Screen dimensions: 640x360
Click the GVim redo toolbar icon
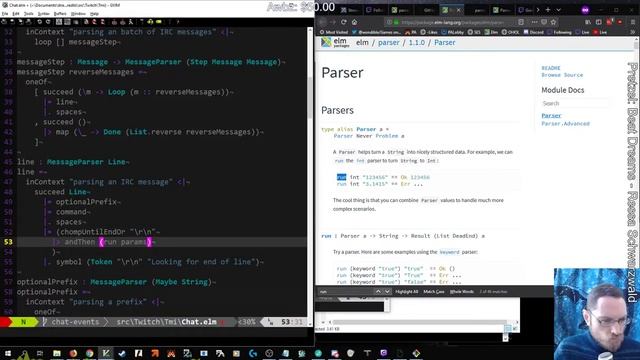pyautogui.click(x=48, y=22)
